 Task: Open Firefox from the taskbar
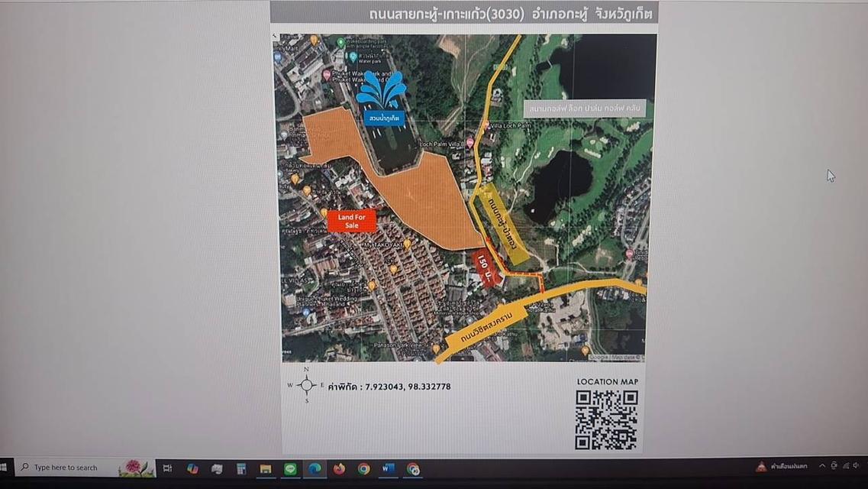click(339, 469)
